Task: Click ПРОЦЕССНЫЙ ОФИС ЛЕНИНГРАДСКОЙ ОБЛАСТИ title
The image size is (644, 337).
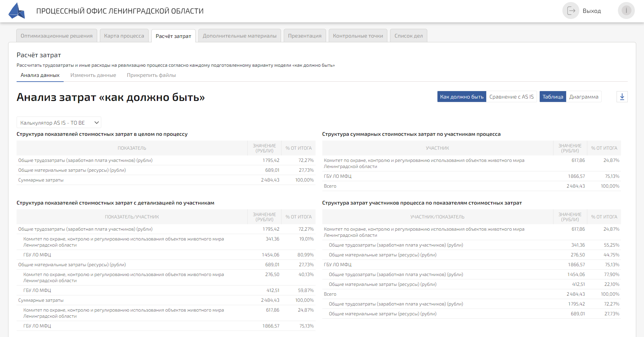Action: [x=120, y=11]
